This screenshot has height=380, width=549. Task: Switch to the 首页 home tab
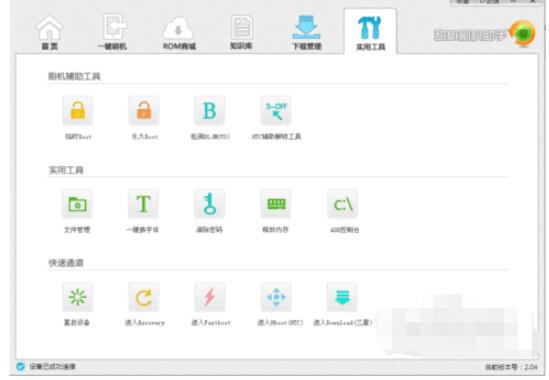pyautogui.click(x=50, y=33)
